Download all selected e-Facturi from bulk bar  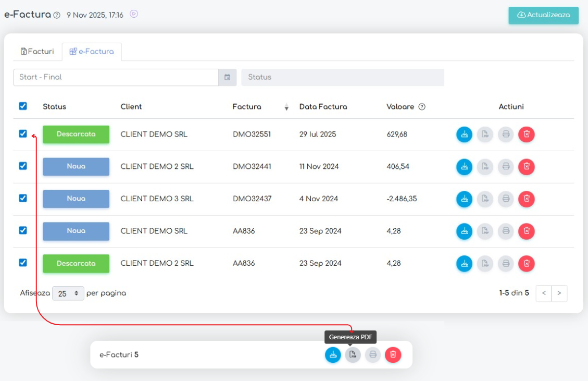pyautogui.click(x=333, y=355)
